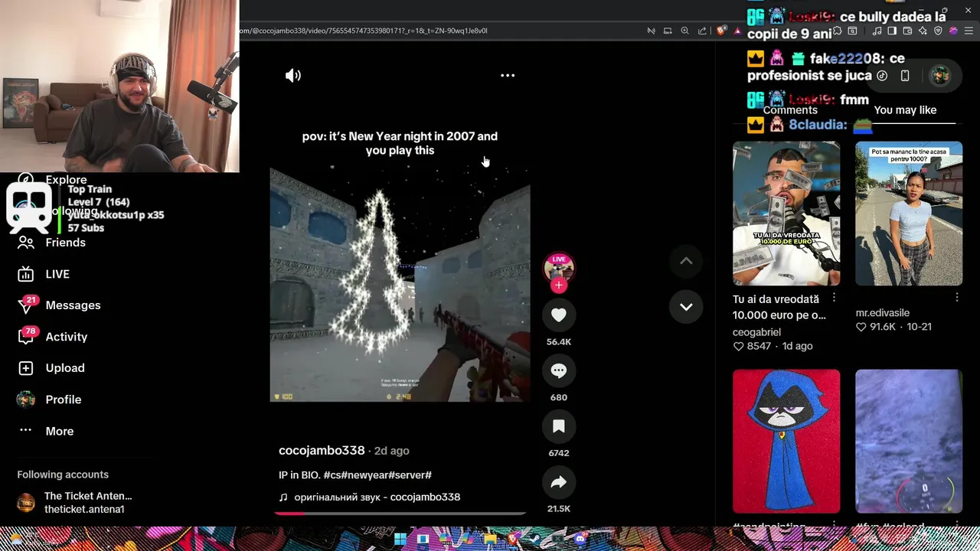Go to next video with down chevron

click(x=686, y=307)
